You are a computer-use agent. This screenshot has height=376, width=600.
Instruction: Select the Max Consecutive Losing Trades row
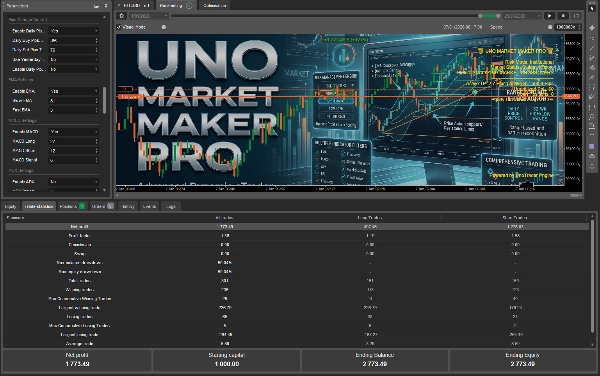coord(297,326)
